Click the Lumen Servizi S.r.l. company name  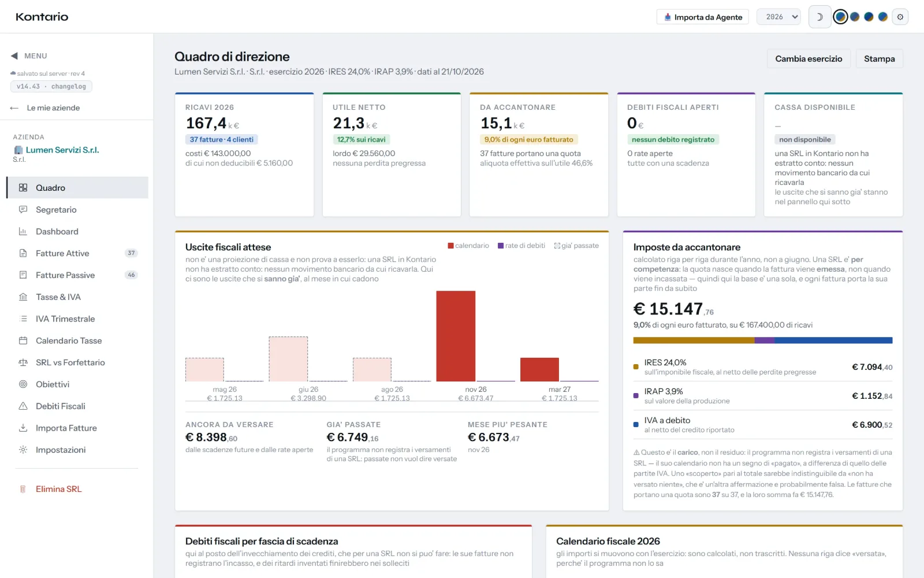[x=62, y=150]
